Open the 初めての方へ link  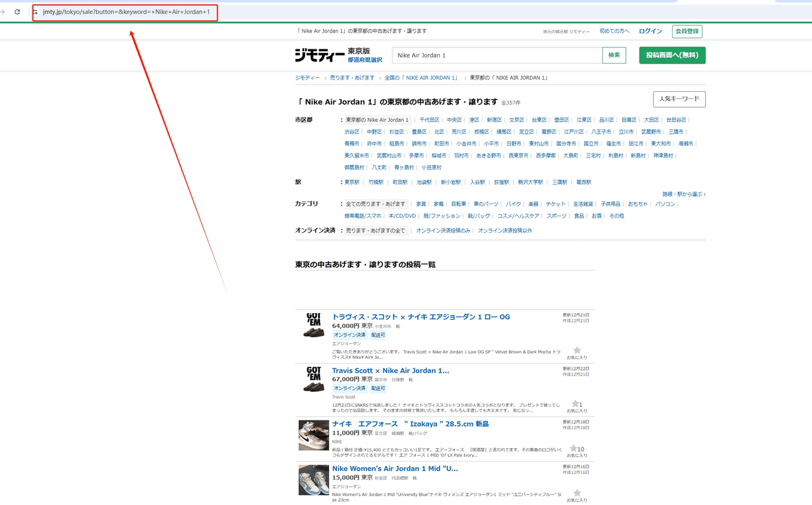[x=614, y=31]
